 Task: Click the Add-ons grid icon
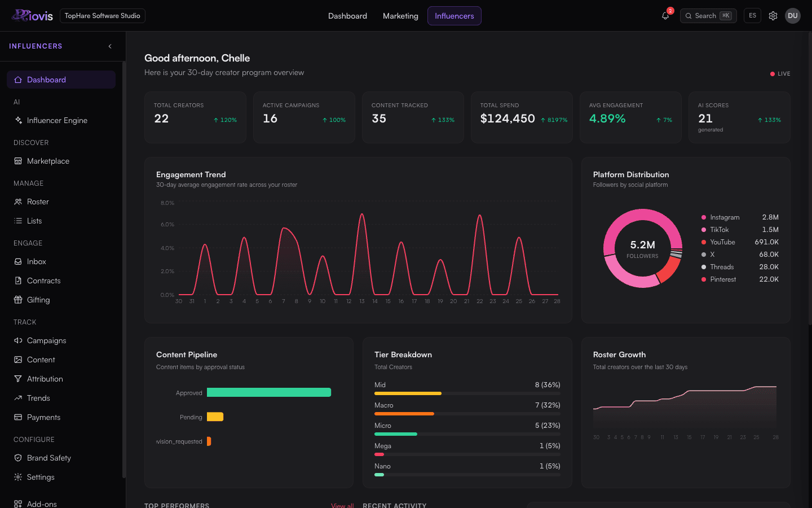click(x=18, y=504)
